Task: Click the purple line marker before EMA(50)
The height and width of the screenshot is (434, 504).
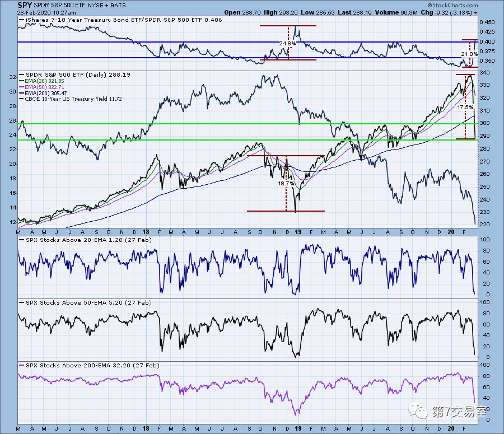Action: [x=21, y=87]
